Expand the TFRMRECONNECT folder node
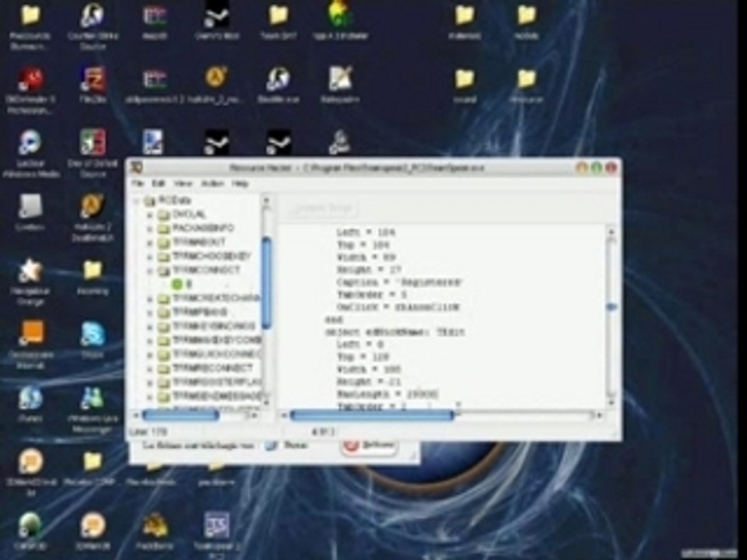The image size is (747, 560). (149, 369)
